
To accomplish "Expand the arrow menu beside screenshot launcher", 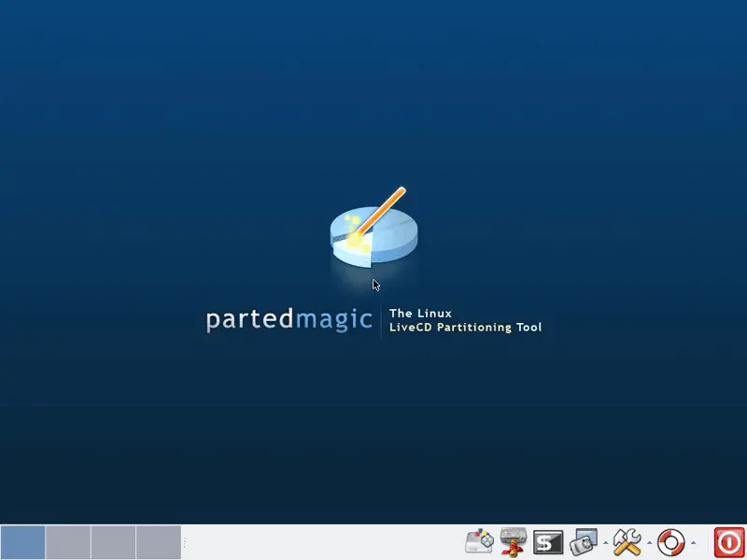I will (605, 543).
